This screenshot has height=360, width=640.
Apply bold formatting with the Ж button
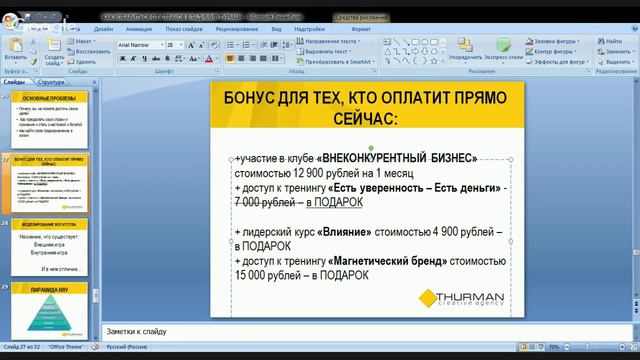click(x=122, y=59)
